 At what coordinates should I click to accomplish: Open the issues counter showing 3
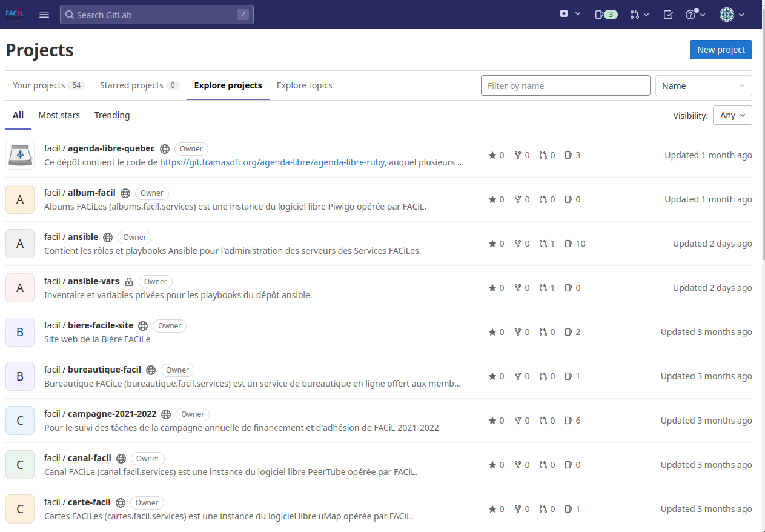(x=606, y=15)
